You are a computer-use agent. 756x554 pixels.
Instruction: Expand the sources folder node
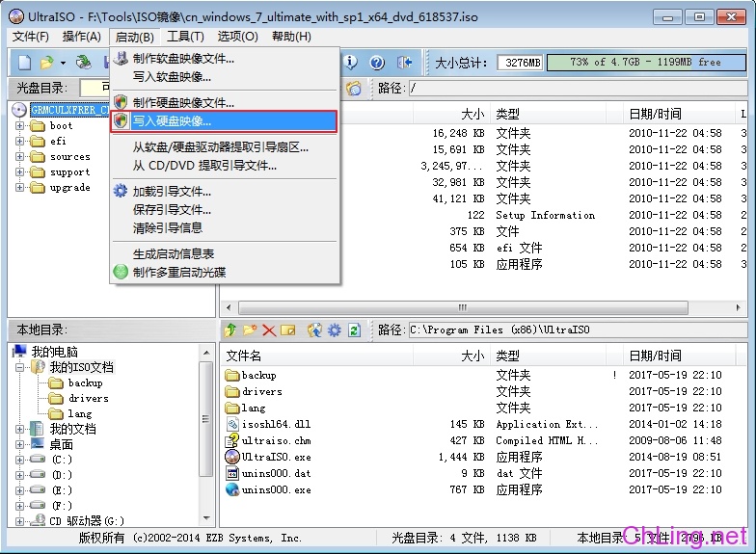(19, 156)
